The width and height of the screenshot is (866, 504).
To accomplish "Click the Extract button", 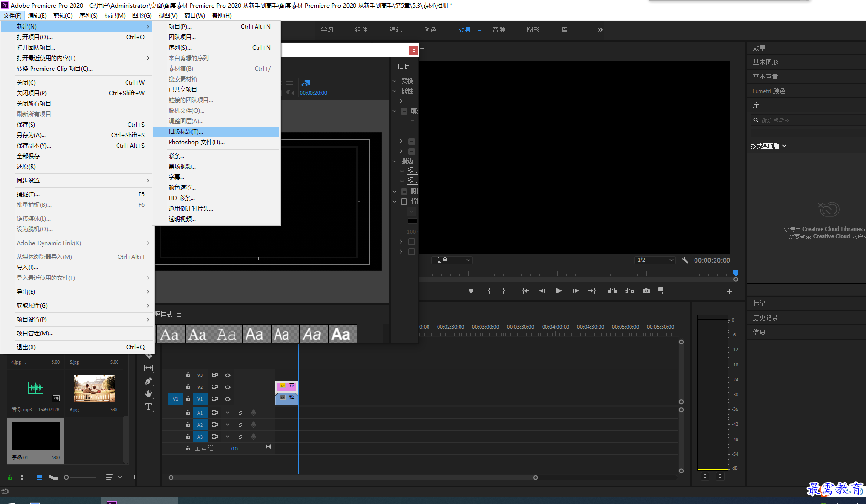I will pyautogui.click(x=629, y=291).
